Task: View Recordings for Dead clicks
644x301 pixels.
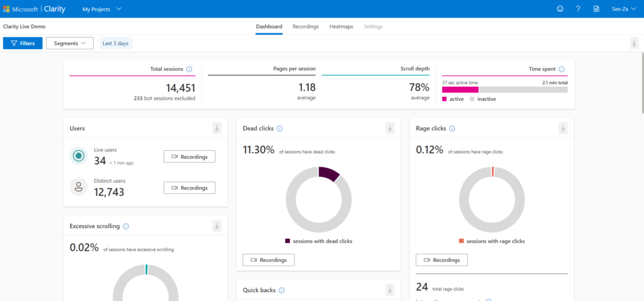Action: pyautogui.click(x=269, y=260)
